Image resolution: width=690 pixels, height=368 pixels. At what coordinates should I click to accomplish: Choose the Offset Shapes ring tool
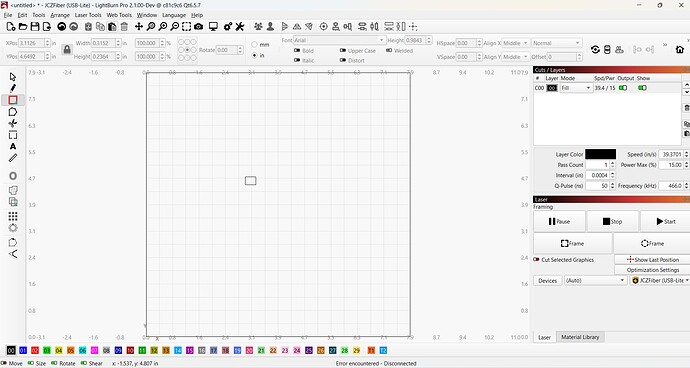[13, 176]
